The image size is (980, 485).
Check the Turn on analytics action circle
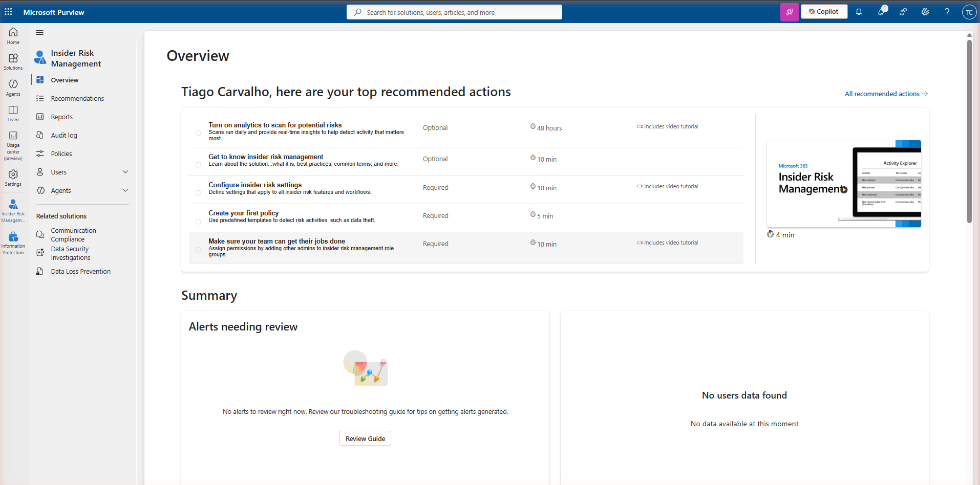pos(198,133)
